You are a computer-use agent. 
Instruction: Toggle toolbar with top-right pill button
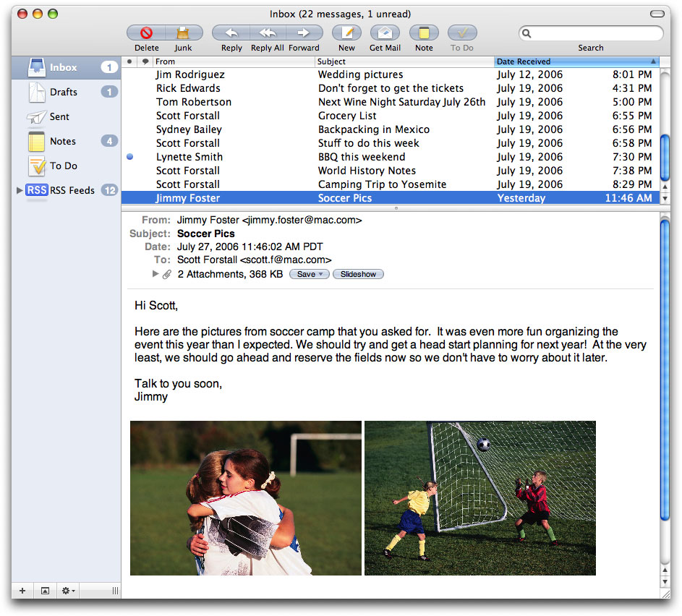coord(657,14)
